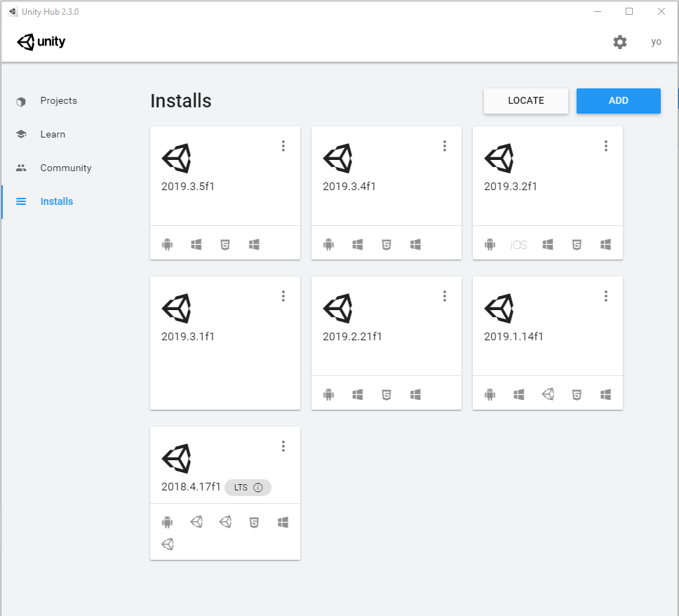Image resolution: width=679 pixels, height=616 pixels.
Task: Open the three-dot menu for 2019.2.21f1
Action: [444, 296]
